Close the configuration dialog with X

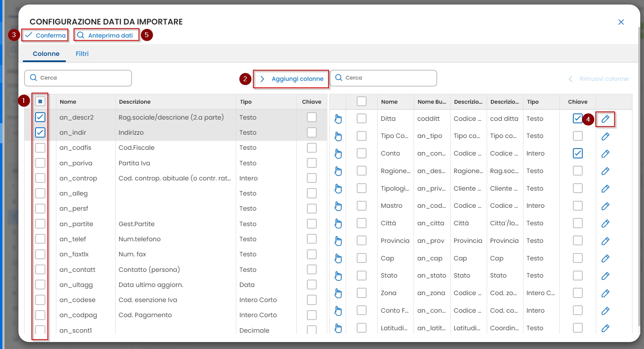point(621,22)
